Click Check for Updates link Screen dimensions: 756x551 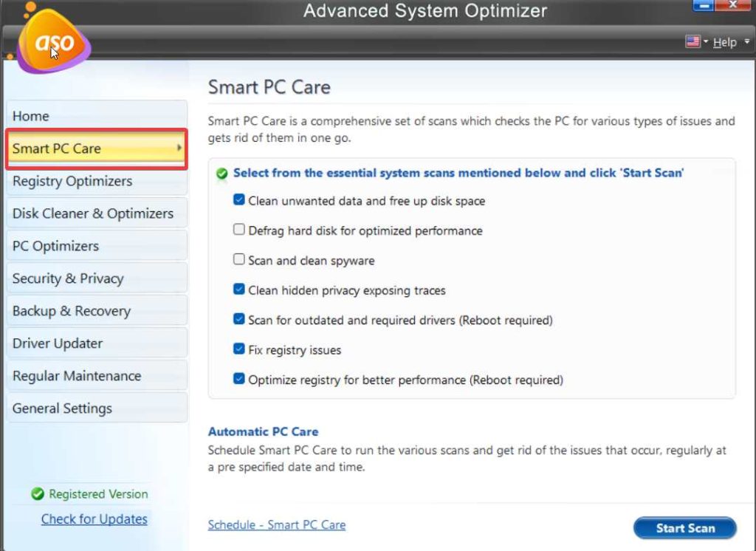[x=94, y=519]
